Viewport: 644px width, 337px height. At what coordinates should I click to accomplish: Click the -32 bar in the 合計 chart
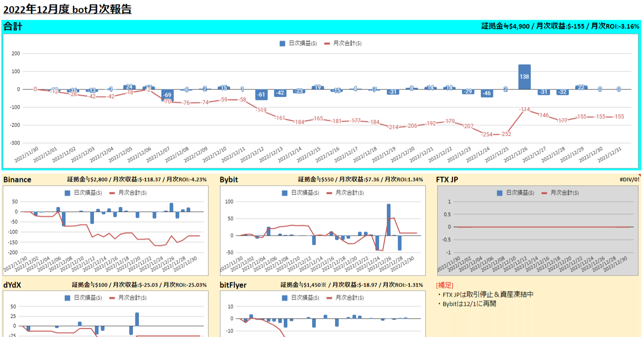click(562, 92)
